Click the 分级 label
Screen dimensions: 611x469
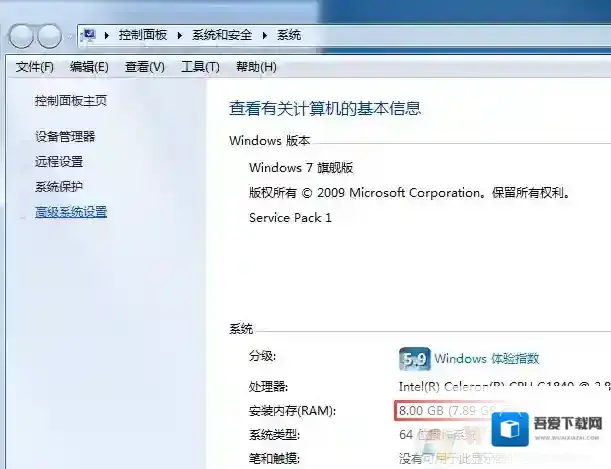pyautogui.click(x=262, y=356)
